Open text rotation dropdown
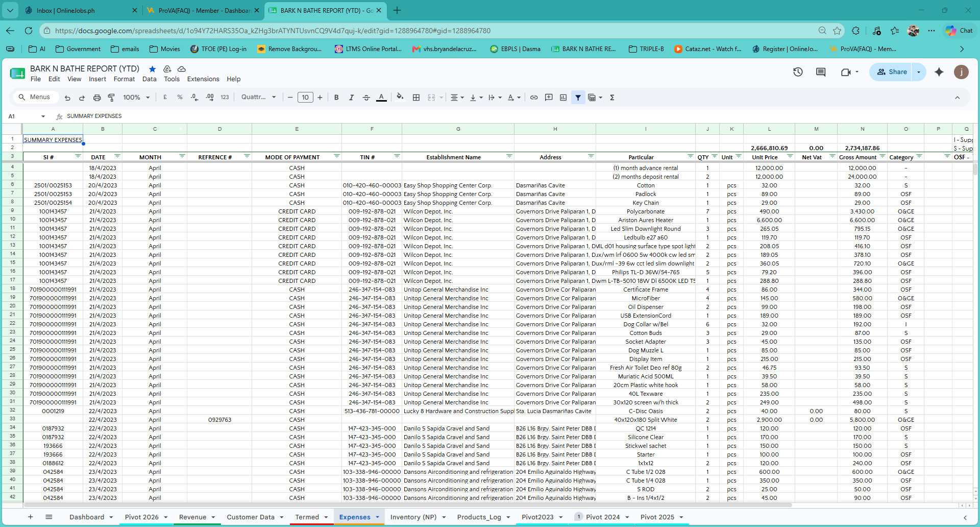The height and width of the screenshot is (527, 980). pyautogui.click(x=514, y=98)
